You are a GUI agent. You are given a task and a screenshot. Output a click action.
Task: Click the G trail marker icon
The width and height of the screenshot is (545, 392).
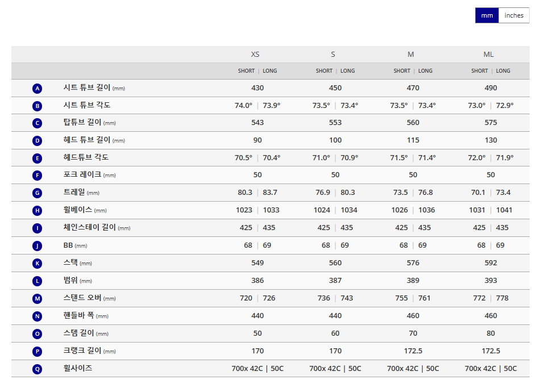pos(37,193)
